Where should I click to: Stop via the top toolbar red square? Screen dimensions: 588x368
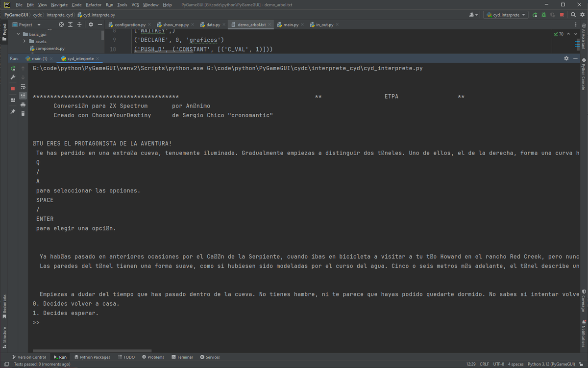[x=562, y=15]
